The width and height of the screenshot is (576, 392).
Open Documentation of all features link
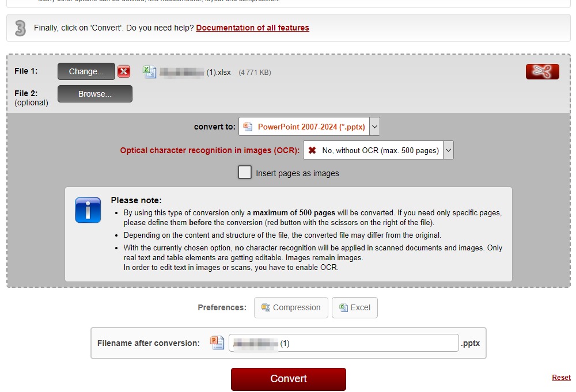(252, 28)
